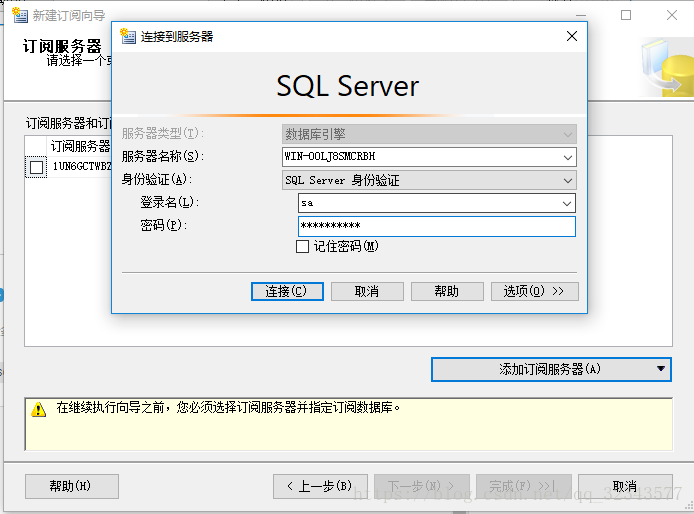Click the yellow warning triangle icon
Image resolution: width=694 pixels, height=514 pixels.
click(x=39, y=409)
